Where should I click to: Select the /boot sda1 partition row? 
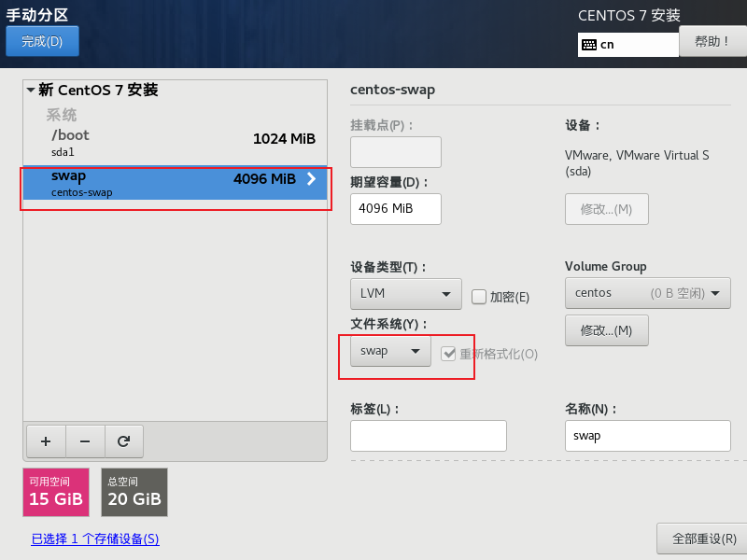176,143
